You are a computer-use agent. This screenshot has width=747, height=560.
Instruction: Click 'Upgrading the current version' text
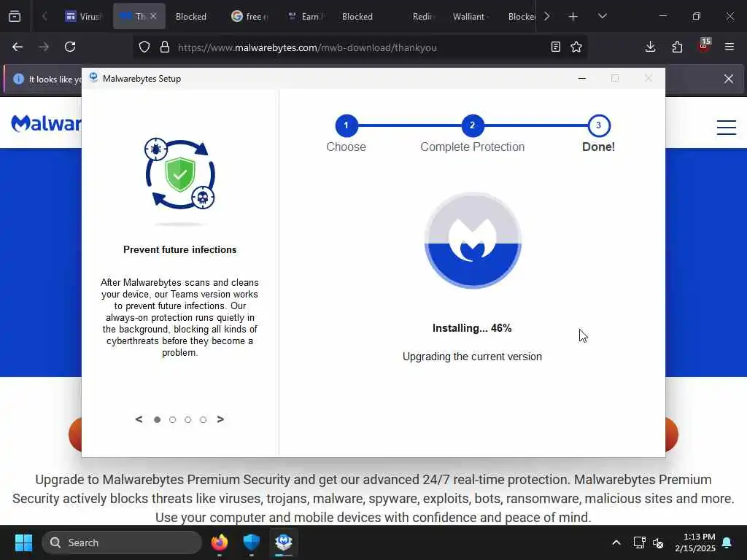pyautogui.click(x=472, y=357)
